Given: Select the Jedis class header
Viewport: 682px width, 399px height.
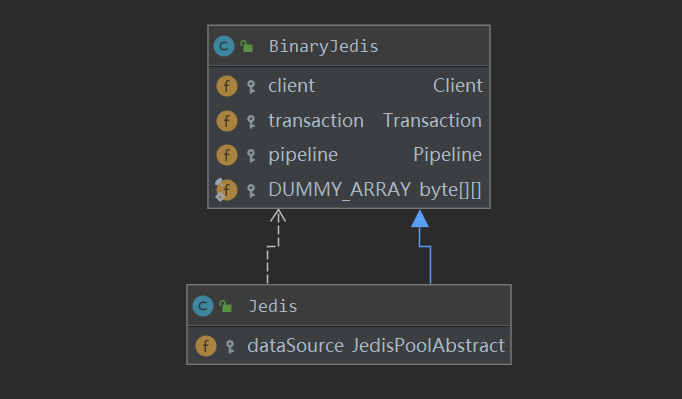Looking at the screenshot, I should (x=349, y=305).
